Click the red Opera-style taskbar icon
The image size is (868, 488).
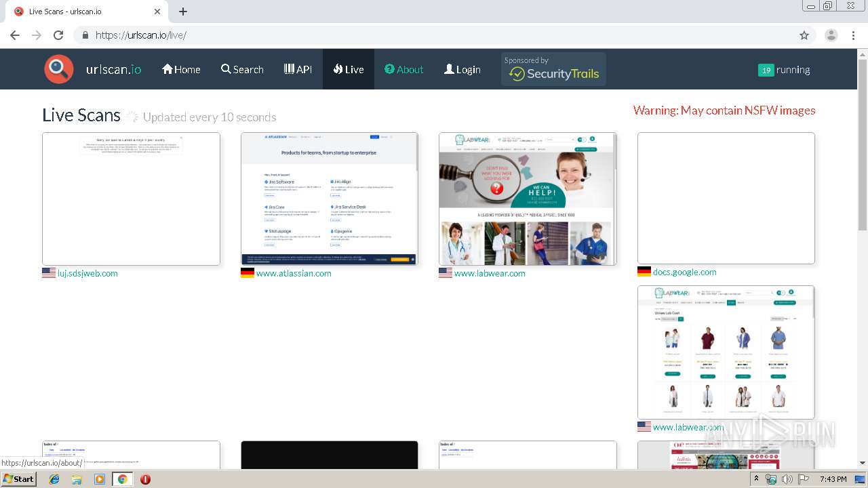pos(145,479)
